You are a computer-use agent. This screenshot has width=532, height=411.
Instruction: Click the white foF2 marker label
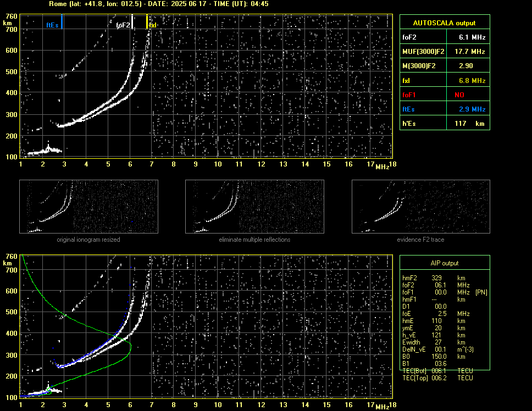coord(123,25)
